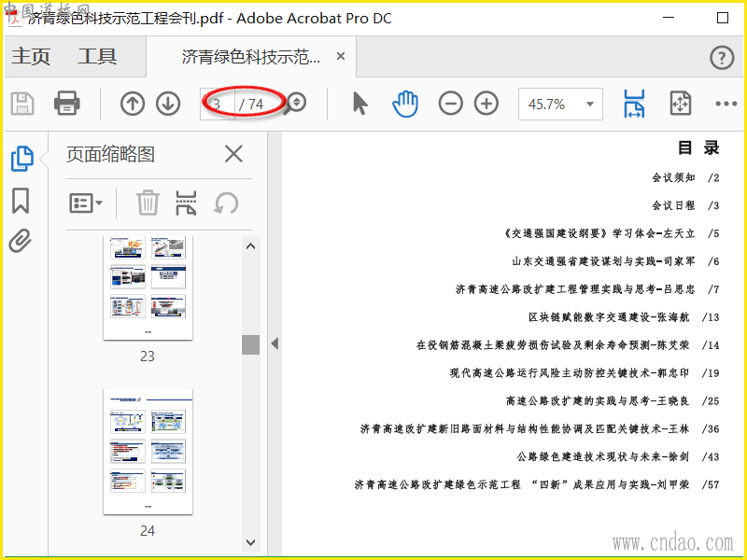The width and height of the screenshot is (747, 560).
Task: Click the Print file printer icon
Action: pyautogui.click(x=66, y=104)
